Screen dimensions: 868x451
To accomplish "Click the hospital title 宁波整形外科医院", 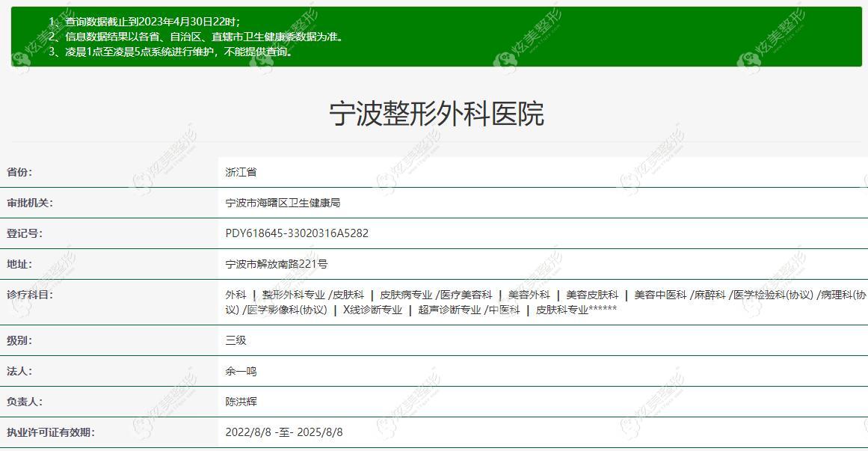I will point(436,114).
